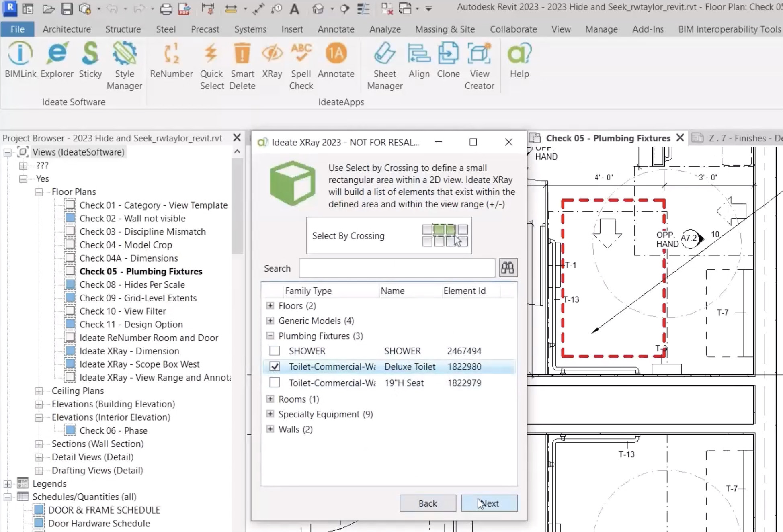Viewport: 783px width, 532px height.
Task: Check the 19"H Seat toilet checkbox
Action: (x=275, y=383)
